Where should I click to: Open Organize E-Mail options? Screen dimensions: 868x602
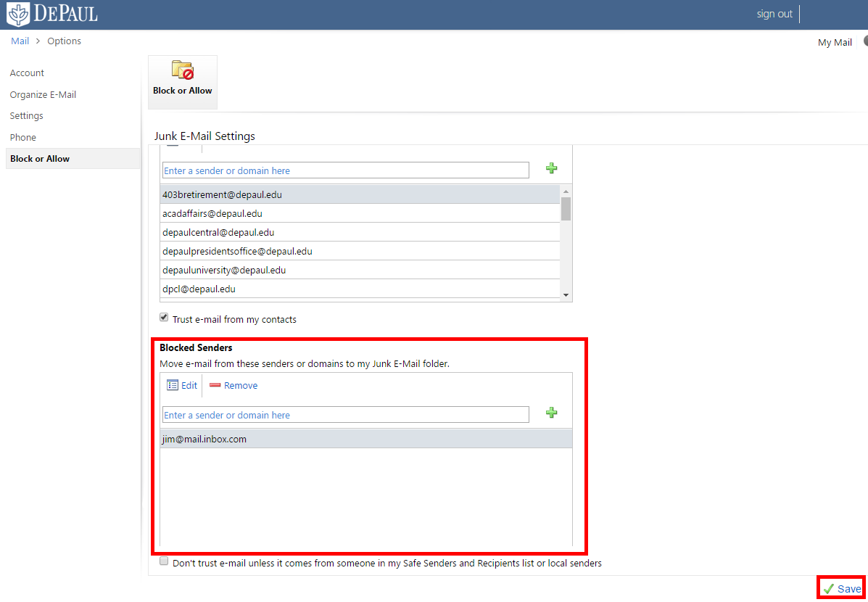click(43, 95)
